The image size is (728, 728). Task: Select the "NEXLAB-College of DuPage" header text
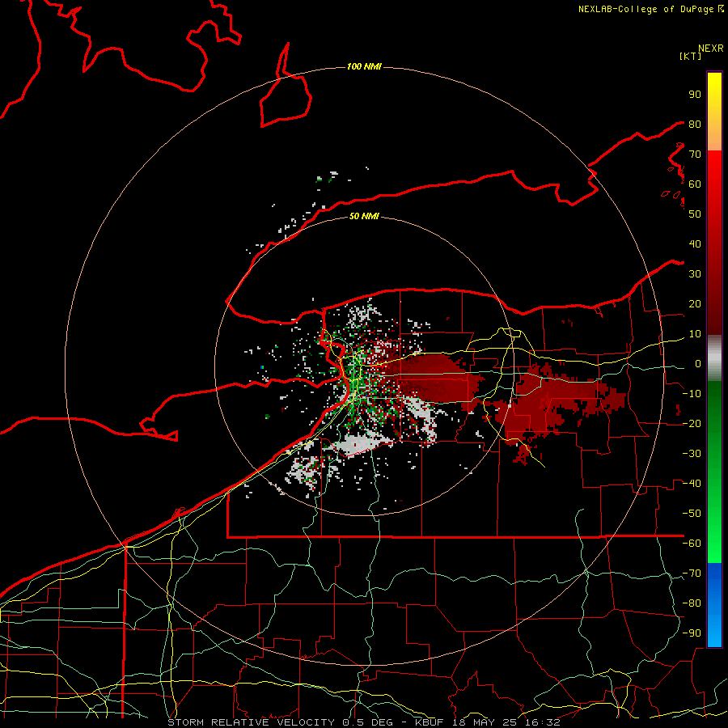click(647, 9)
